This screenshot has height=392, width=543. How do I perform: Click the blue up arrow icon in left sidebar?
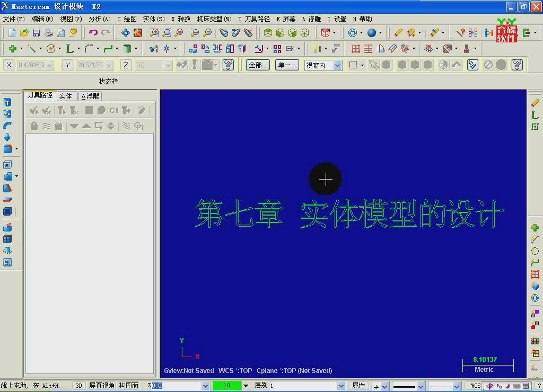pos(7,102)
